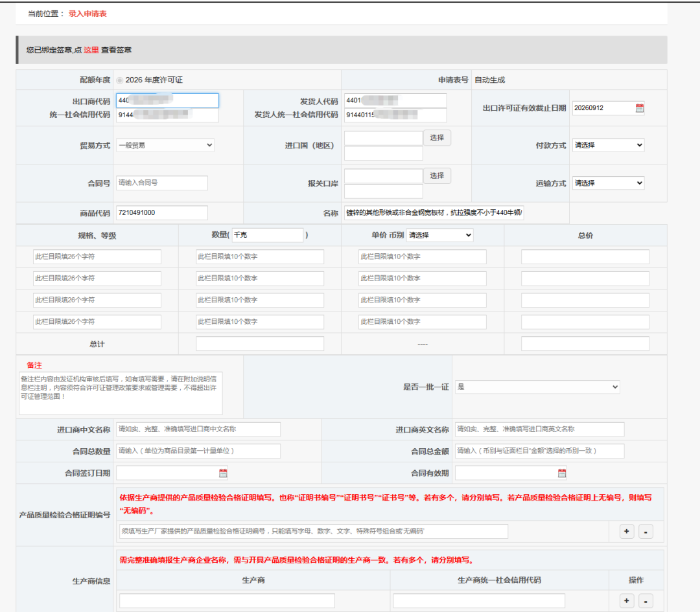Expand the 是否一批一证 dropdown
700x612 pixels.
[537, 387]
